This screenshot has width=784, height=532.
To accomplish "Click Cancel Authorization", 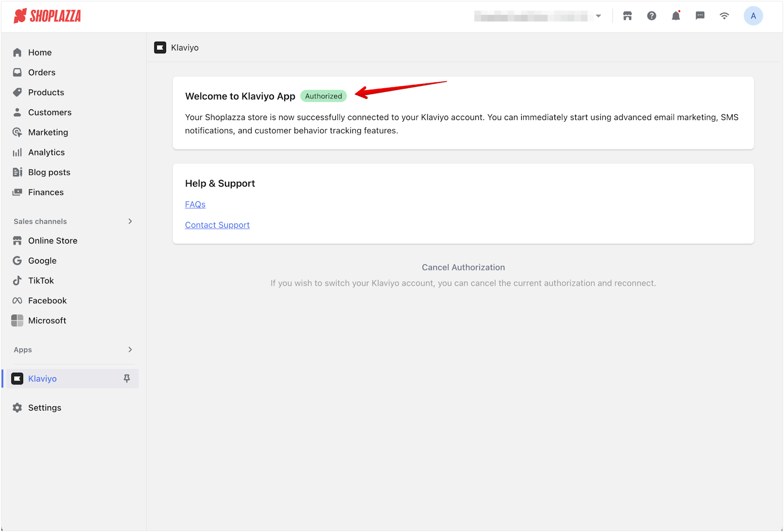I will point(463,267).
